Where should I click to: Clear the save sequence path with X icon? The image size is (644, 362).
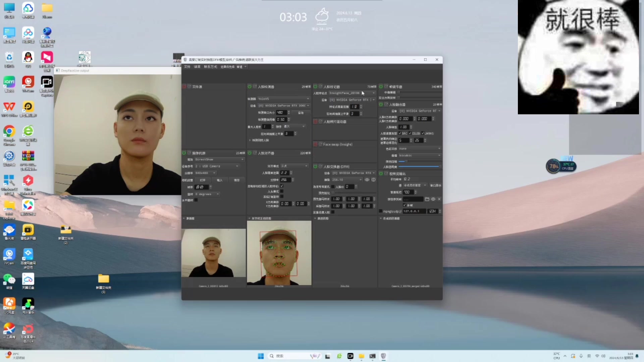pyautogui.click(x=439, y=199)
